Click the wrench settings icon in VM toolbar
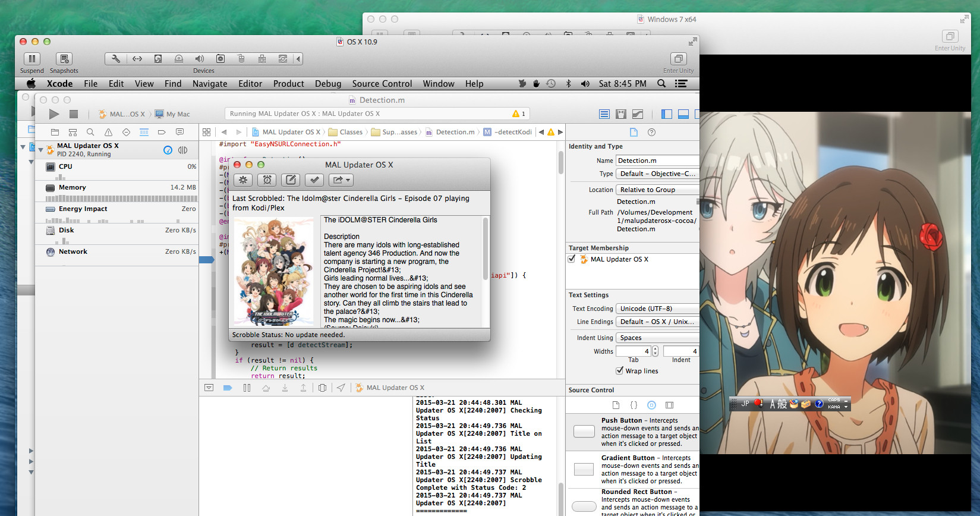 (x=116, y=59)
